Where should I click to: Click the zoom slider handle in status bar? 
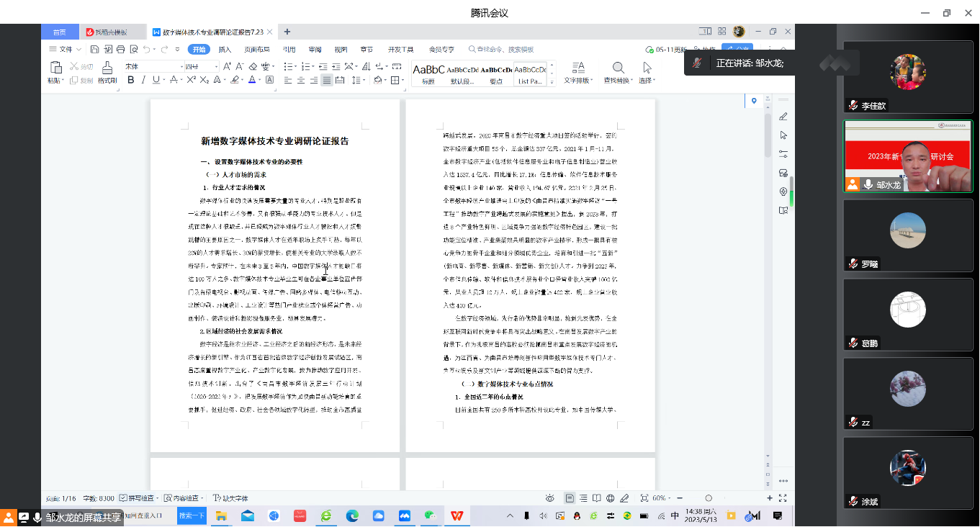pyautogui.click(x=709, y=498)
